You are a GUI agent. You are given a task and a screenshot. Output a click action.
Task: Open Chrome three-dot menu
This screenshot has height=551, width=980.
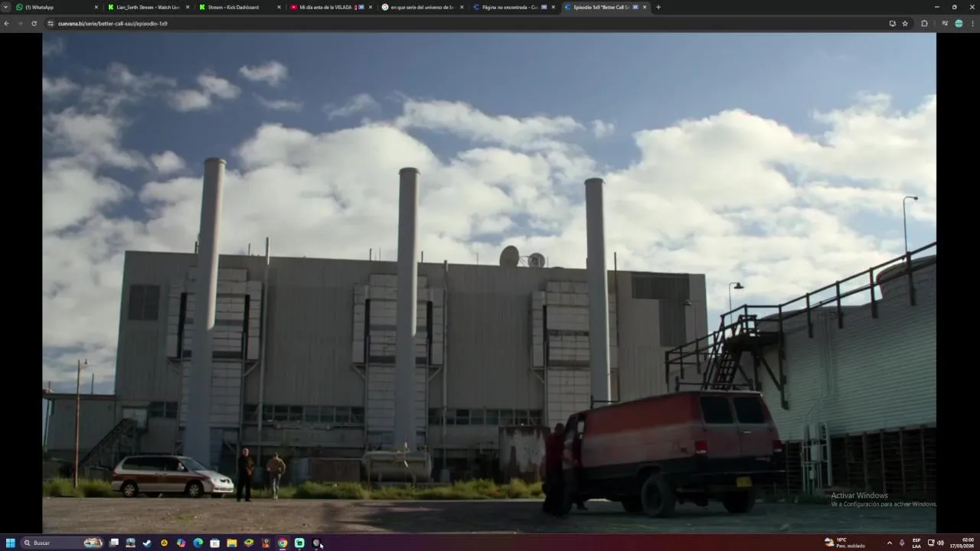click(x=973, y=24)
